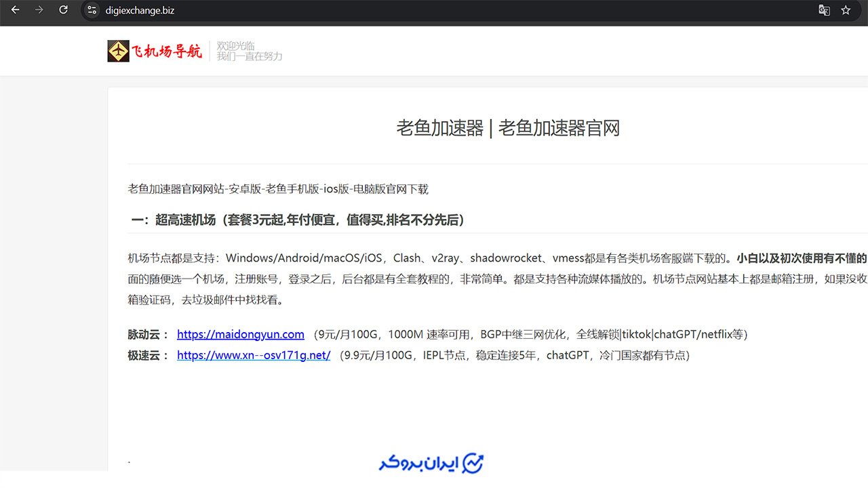This screenshot has height=488, width=868.
Task: Click the paragraph line starting 面的随便选一个机场
Action: coord(498,279)
